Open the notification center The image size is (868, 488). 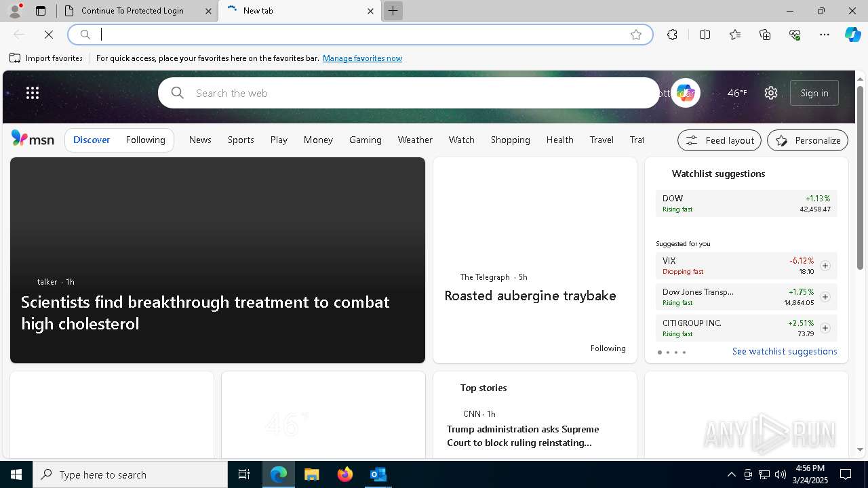point(846,474)
